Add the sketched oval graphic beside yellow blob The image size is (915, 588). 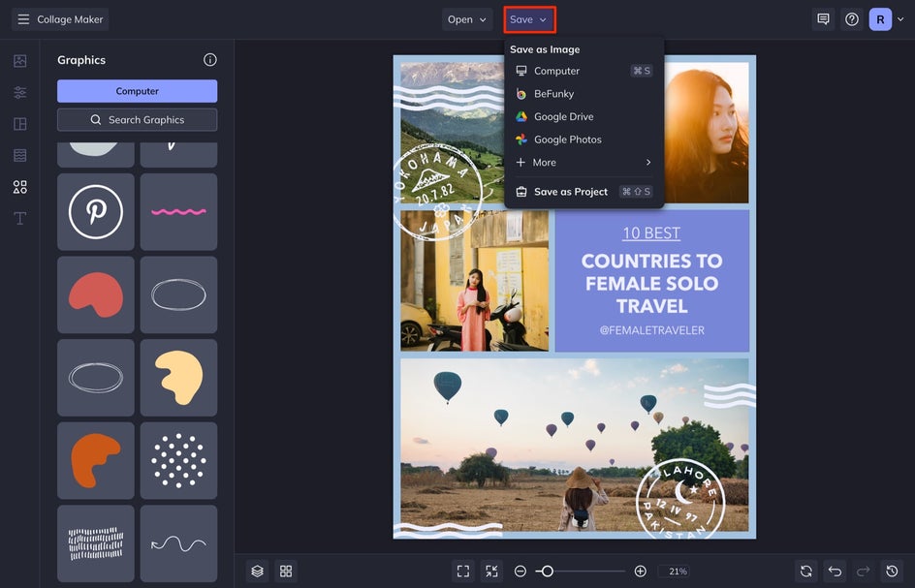[x=96, y=378]
